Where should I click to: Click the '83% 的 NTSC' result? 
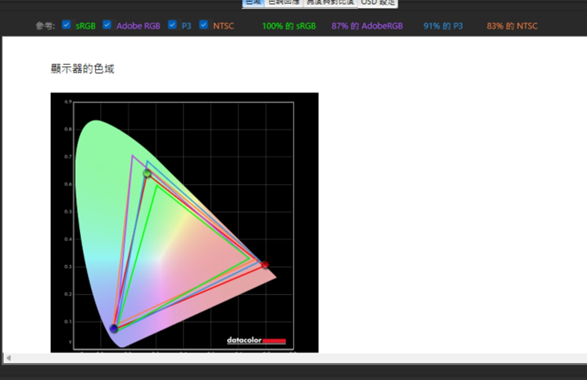(x=512, y=26)
